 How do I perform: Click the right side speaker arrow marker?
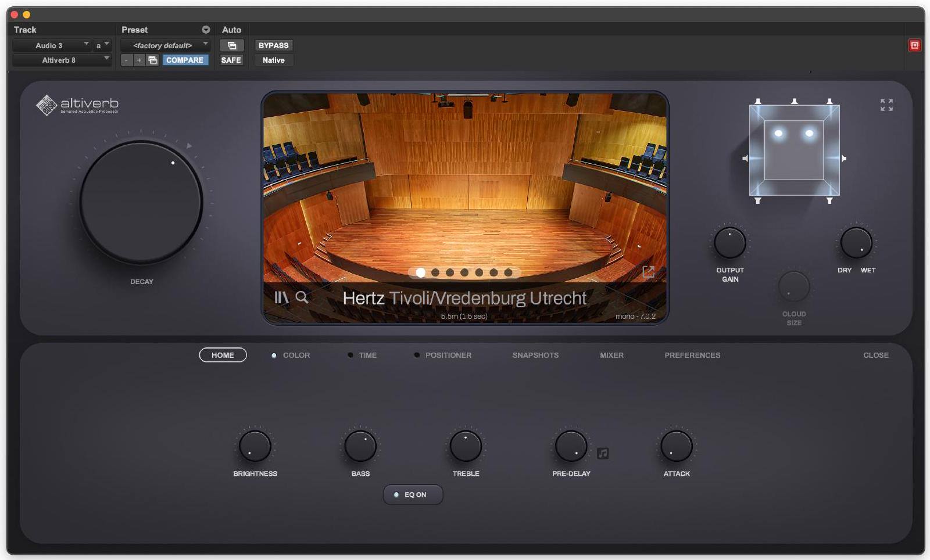[844, 158]
